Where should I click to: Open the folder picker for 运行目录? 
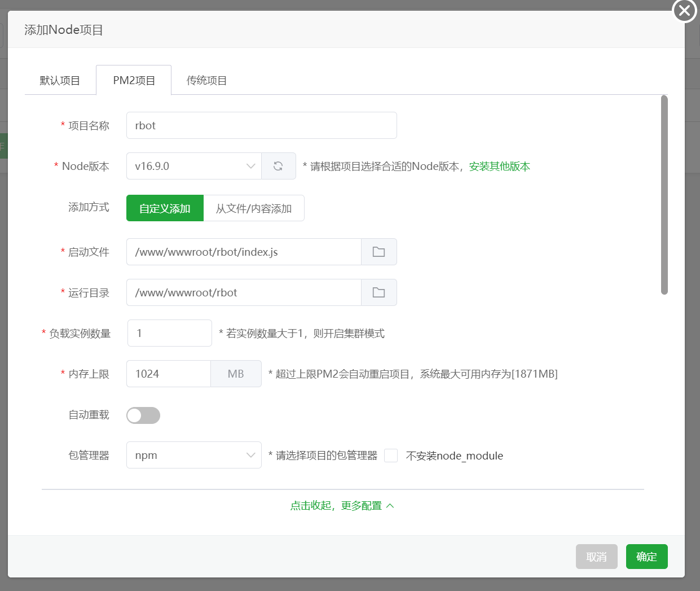379,292
